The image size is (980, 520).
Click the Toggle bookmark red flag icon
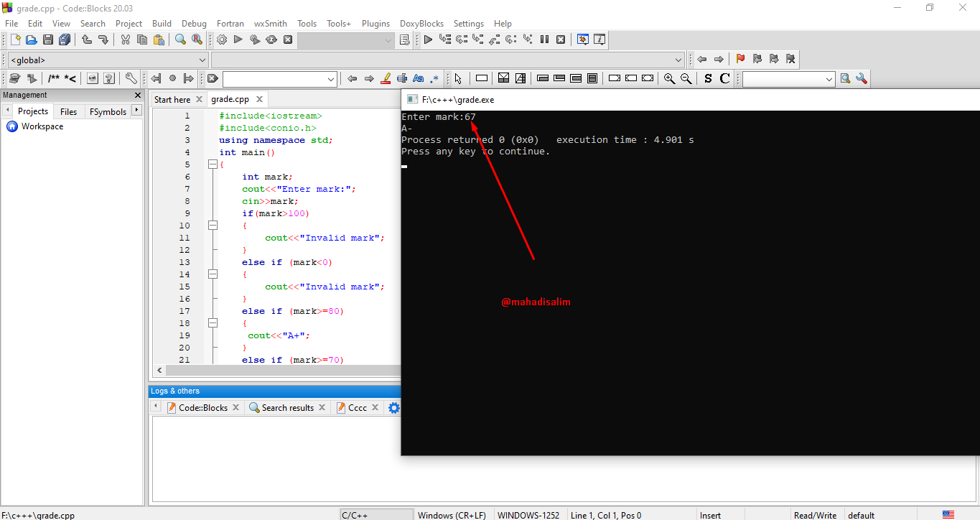point(740,60)
